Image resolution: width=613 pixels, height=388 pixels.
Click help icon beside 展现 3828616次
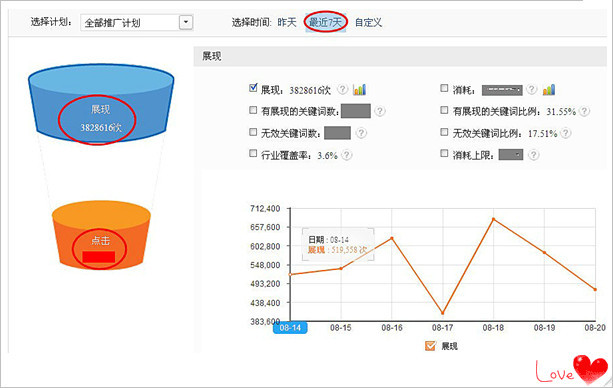[x=342, y=90]
